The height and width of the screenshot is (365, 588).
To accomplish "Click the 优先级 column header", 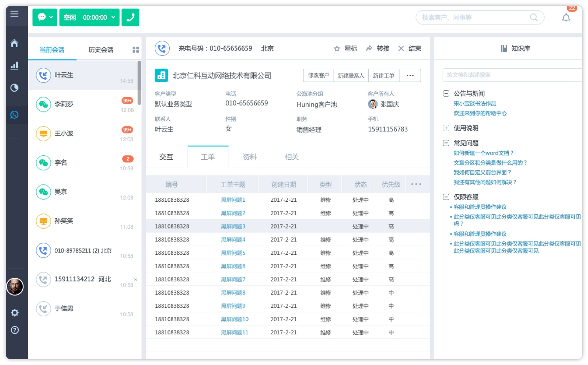I will pyautogui.click(x=391, y=184).
